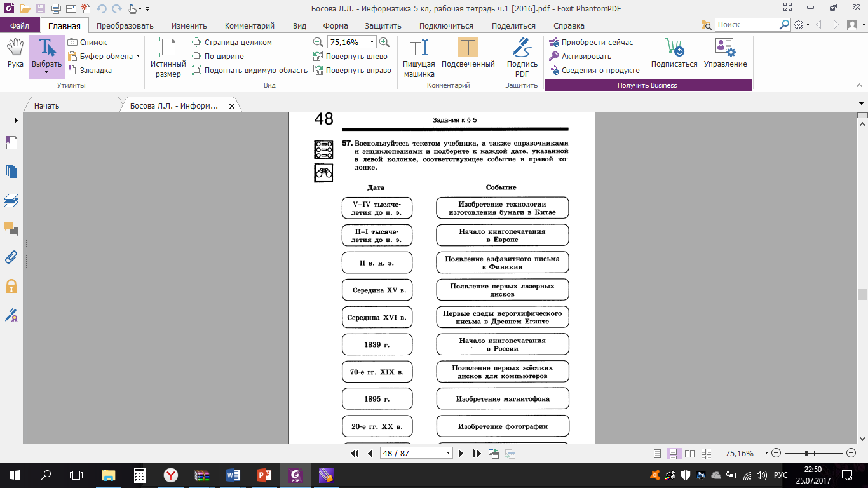The image size is (868, 488).
Task: Open zoom percentage 75,16% combo box
Action: tap(351, 42)
